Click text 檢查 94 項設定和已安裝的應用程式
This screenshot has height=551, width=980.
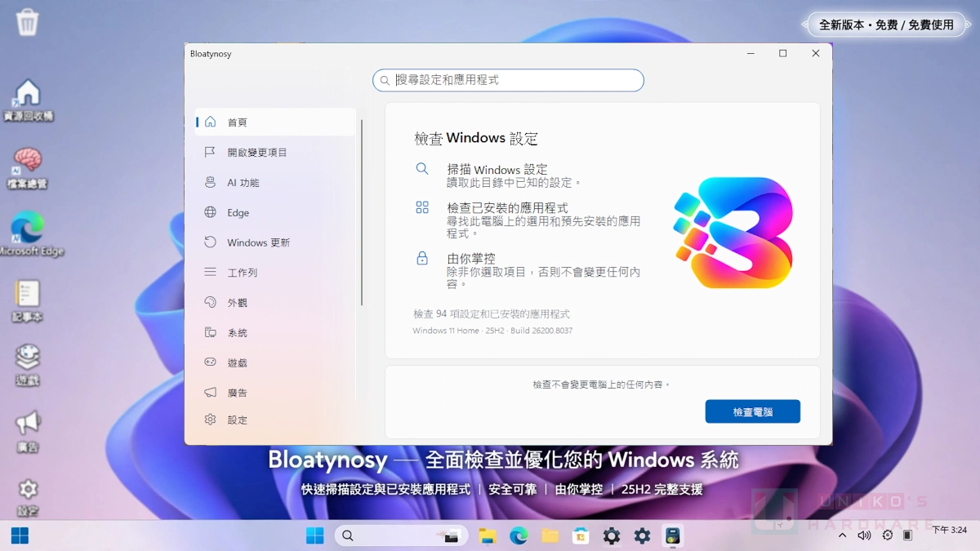point(492,314)
